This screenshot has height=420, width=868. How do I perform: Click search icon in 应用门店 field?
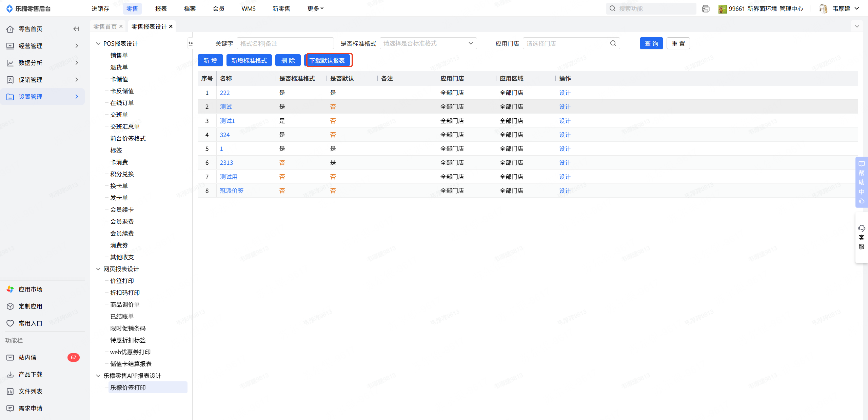tap(613, 43)
